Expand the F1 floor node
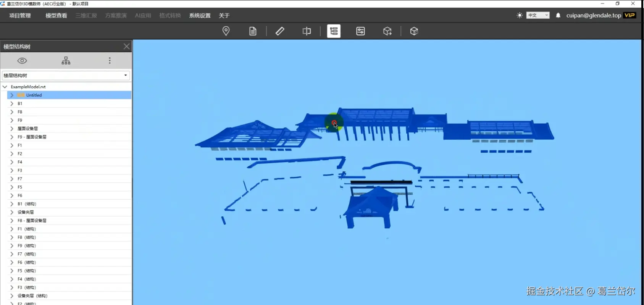This screenshot has height=305, width=644. click(x=12, y=145)
